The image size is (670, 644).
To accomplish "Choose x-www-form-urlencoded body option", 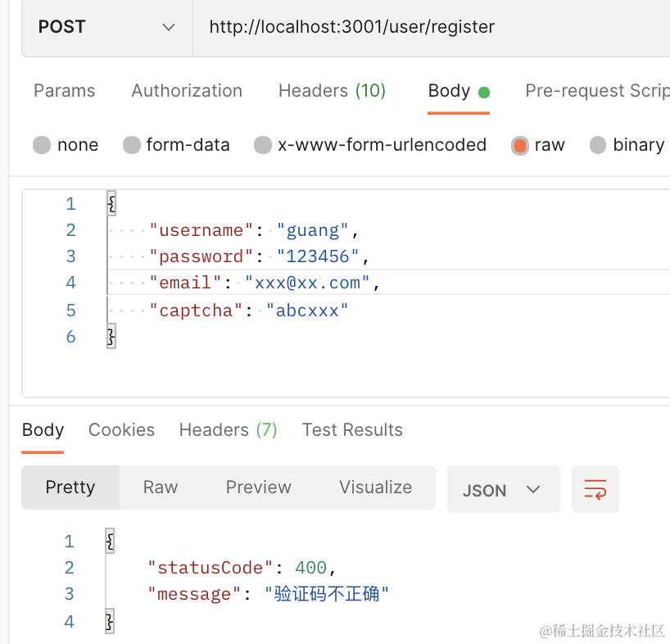I will coord(263,146).
